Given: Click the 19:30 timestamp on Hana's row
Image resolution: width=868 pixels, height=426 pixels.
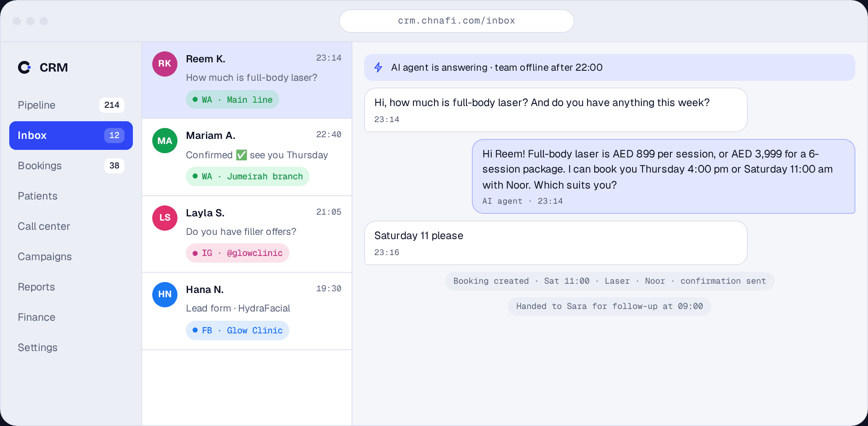Looking at the screenshot, I should 329,289.
